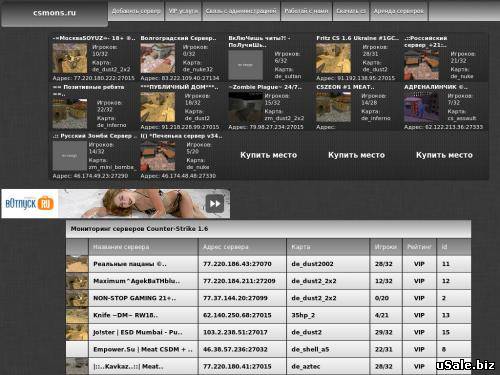Click the Позитивные ребята map thumbnail
The image size is (500, 375).
pos(70,113)
